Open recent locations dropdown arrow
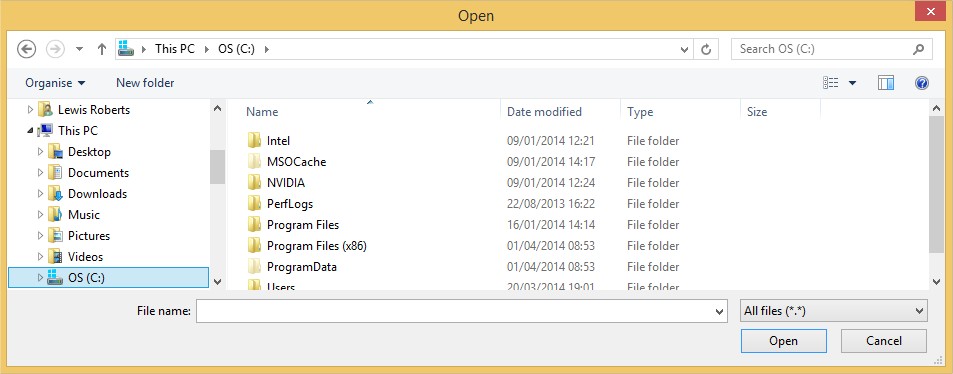953x374 pixels. click(x=79, y=49)
